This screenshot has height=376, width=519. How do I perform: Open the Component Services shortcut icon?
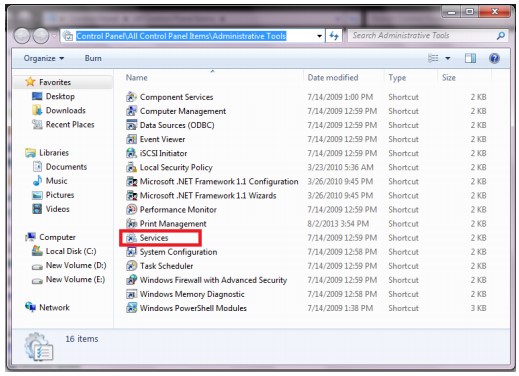pyautogui.click(x=131, y=97)
